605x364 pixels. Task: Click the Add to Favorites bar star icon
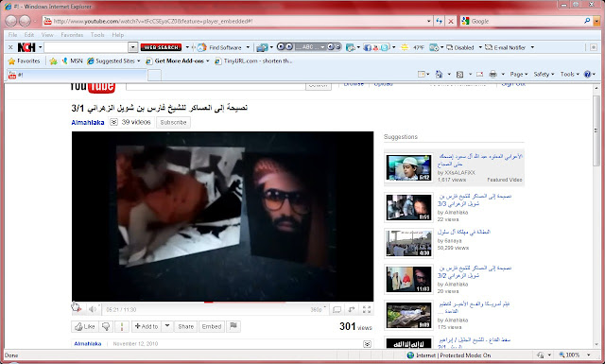tap(53, 61)
